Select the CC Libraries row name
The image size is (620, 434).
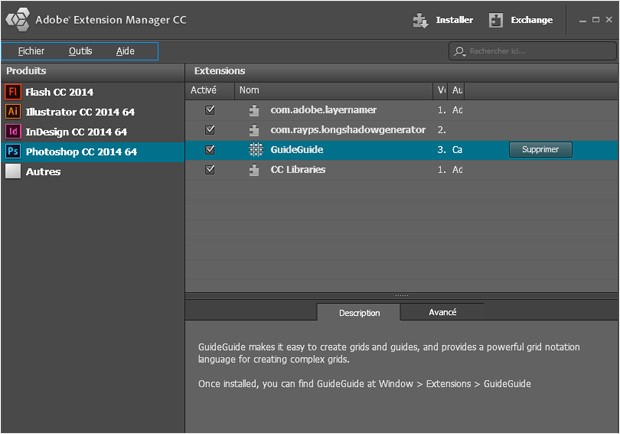coord(298,170)
